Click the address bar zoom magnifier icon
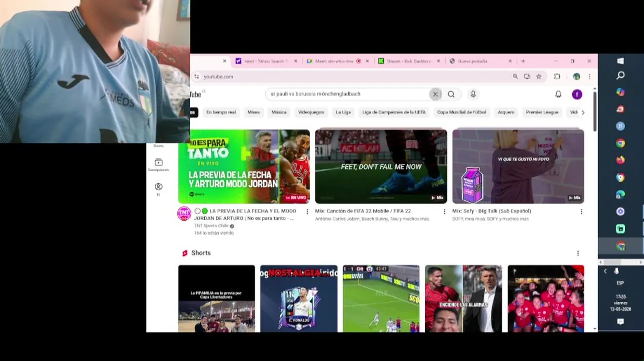The height and width of the screenshot is (361, 644). (515, 77)
